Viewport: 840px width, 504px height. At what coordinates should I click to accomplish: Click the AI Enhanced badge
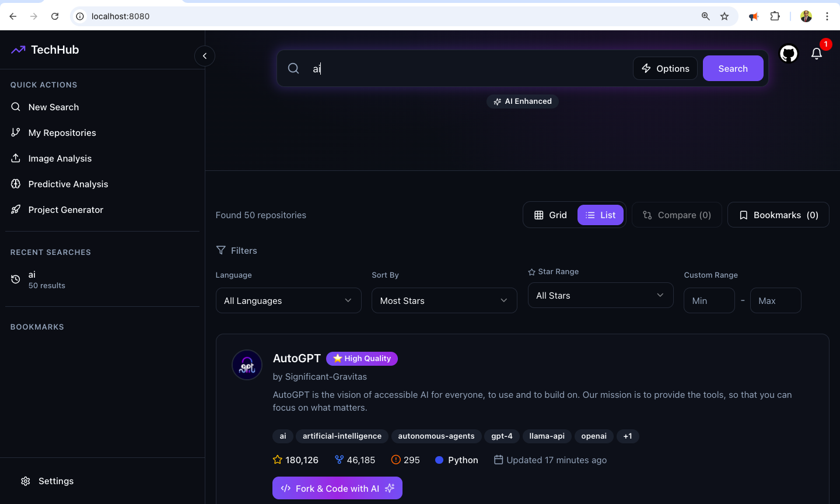click(523, 101)
